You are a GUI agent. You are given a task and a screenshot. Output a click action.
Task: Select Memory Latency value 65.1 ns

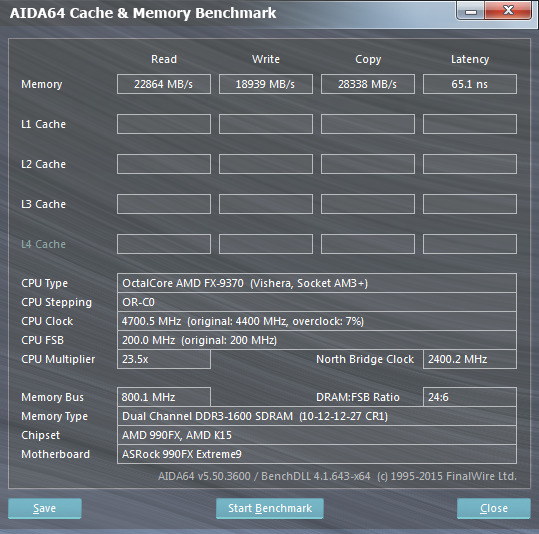[x=470, y=84]
